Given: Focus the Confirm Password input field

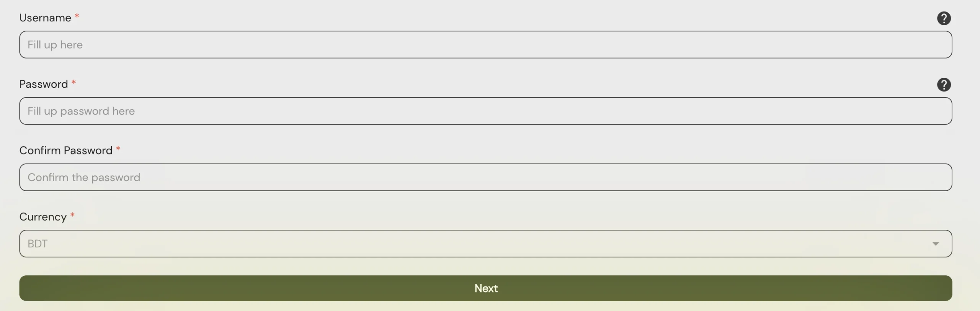Looking at the screenshot, I should [x=485, y=177].
